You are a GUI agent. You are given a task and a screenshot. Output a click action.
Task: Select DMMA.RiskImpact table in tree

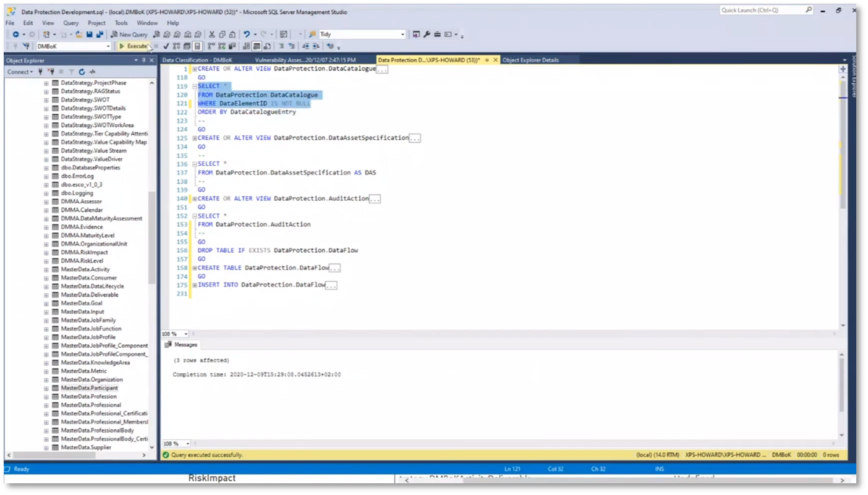(x=84, y=252)
